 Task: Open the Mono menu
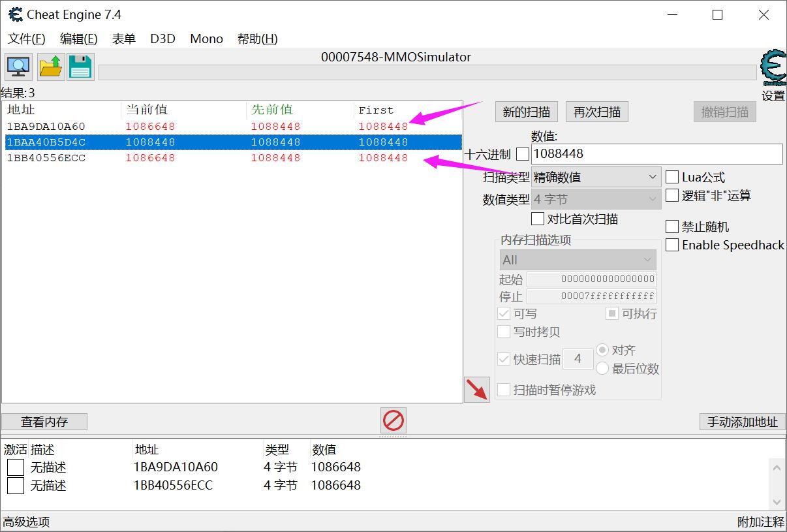(x=206, y=39)
